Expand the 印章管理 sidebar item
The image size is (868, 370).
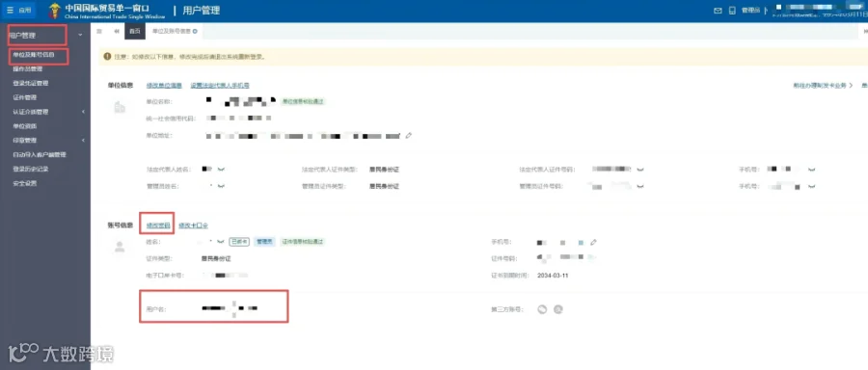click(83, 141)
